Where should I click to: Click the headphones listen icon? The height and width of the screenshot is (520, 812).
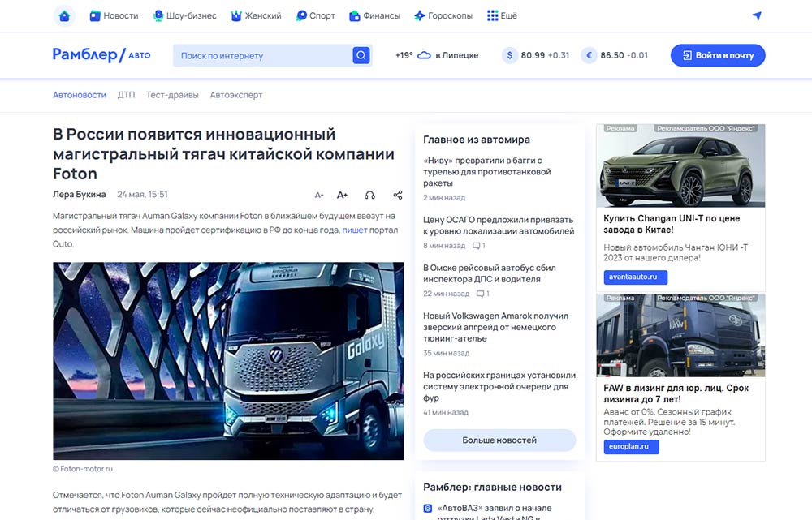(x=369, y=195)
